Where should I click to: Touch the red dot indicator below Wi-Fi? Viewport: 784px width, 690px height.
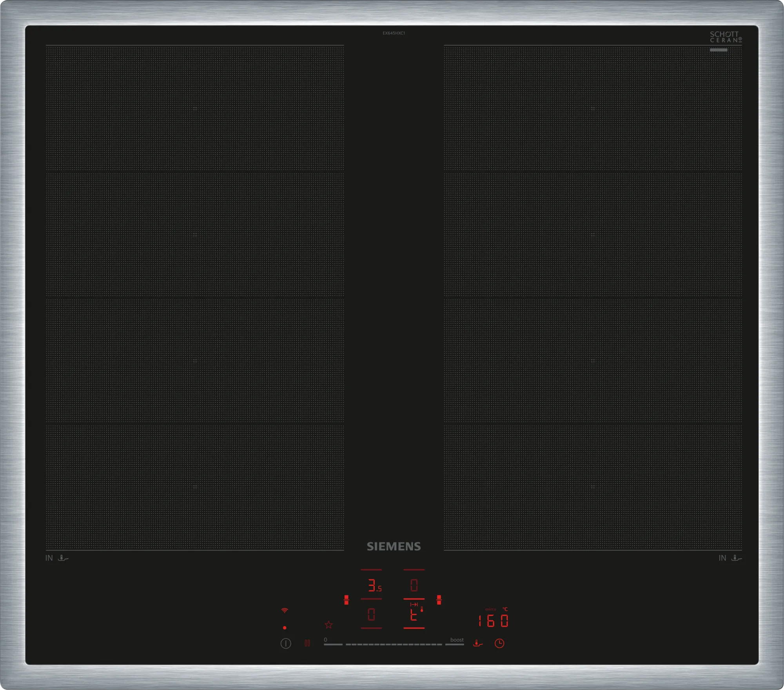285,628
